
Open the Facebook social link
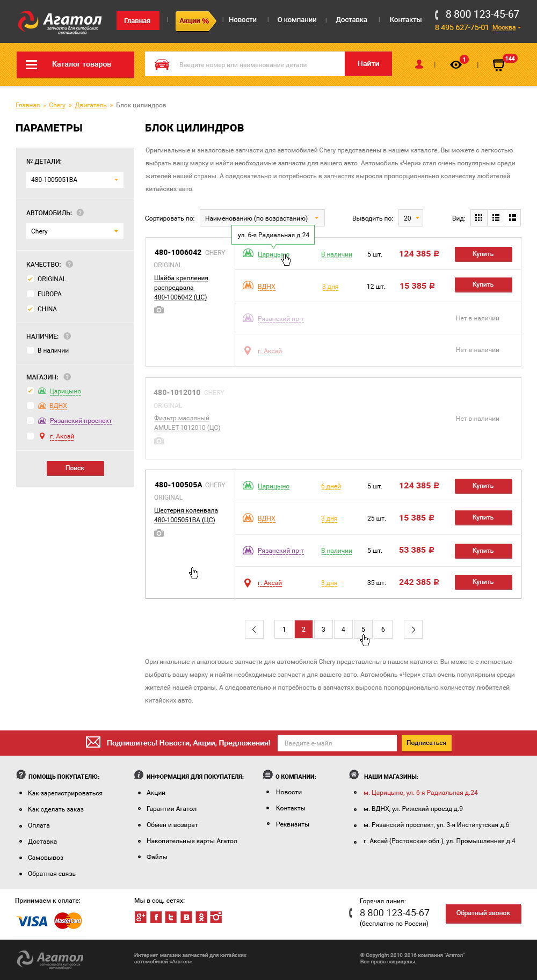tap(156, 917)
